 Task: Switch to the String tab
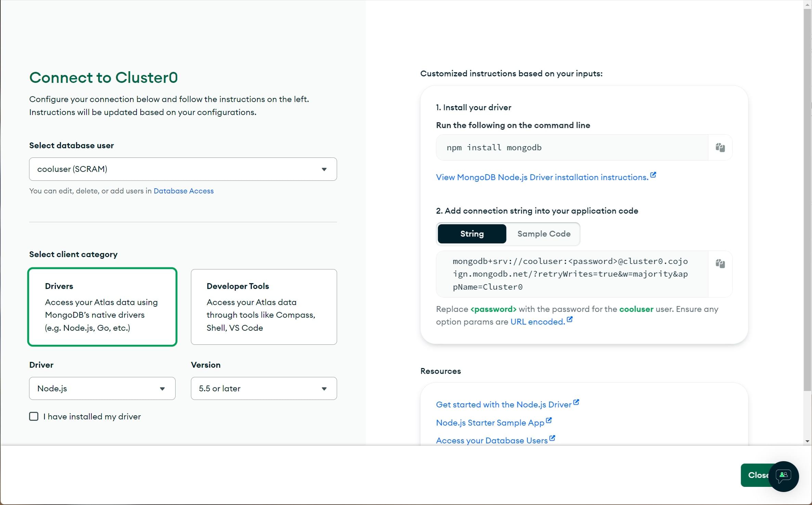(472, 233)
